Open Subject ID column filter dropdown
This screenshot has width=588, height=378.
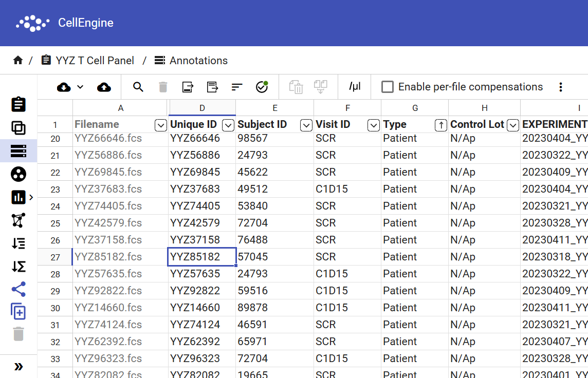point(306,125)
